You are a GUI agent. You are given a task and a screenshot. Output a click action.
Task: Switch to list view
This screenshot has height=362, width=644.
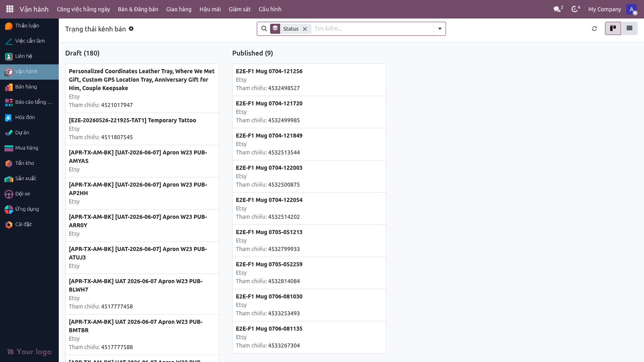pos(630,29)
